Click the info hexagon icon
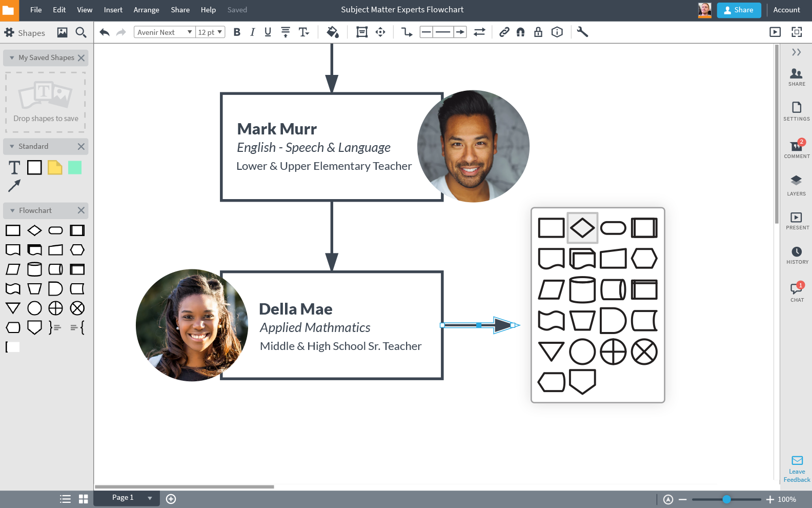Image resolution: width=812 pixels, height=508 pixels. 557,32
